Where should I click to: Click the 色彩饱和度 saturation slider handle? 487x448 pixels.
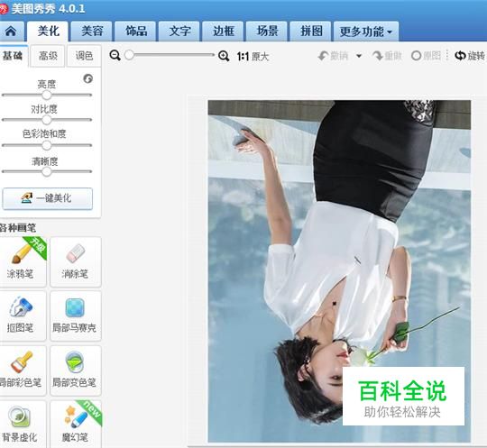point(47,145)
